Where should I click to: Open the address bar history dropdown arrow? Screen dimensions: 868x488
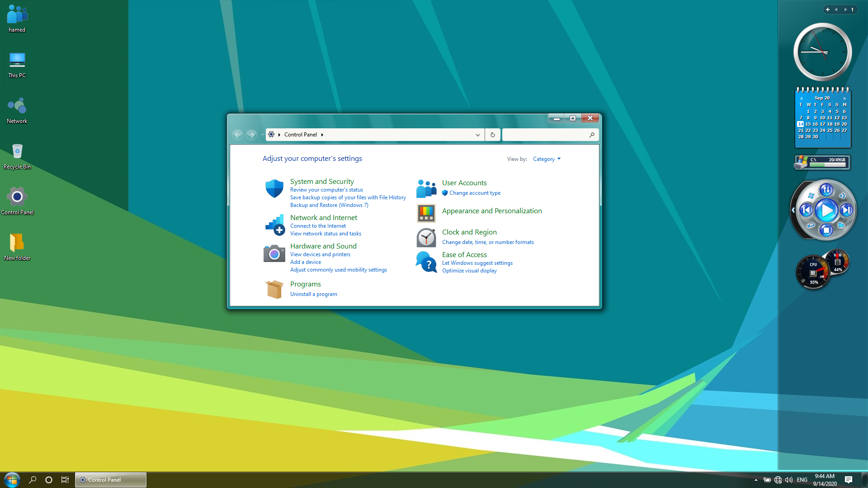[x=477, y=135]
